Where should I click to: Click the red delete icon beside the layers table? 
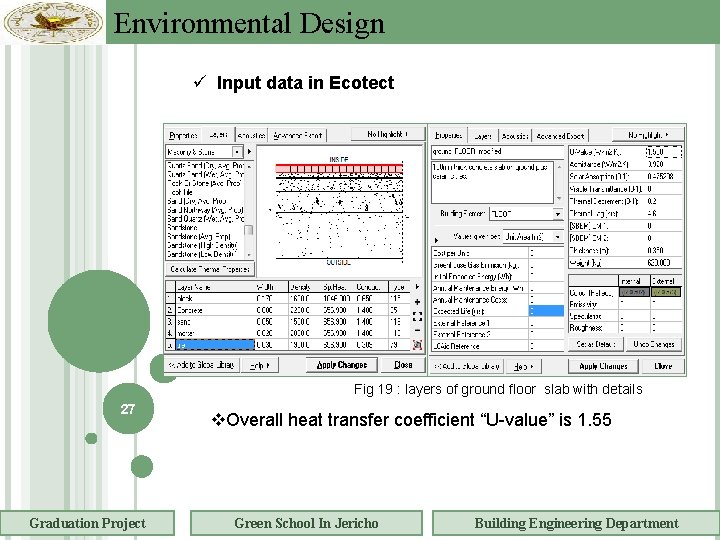click(417, 344)
